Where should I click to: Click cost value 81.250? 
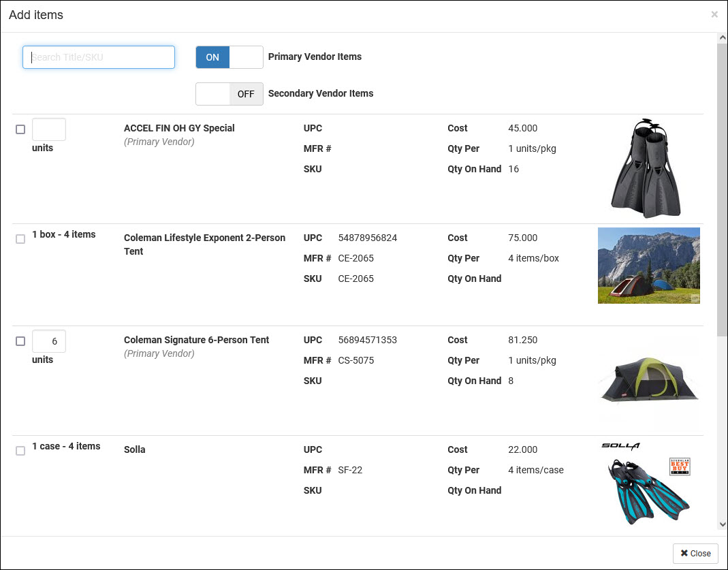[523, 340]
